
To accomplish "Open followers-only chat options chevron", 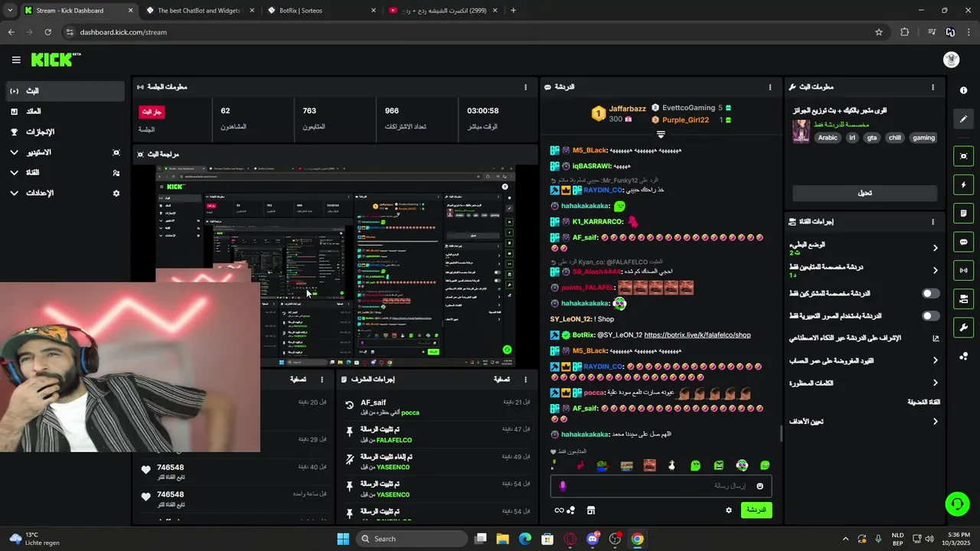I will [x=935, y=270].
